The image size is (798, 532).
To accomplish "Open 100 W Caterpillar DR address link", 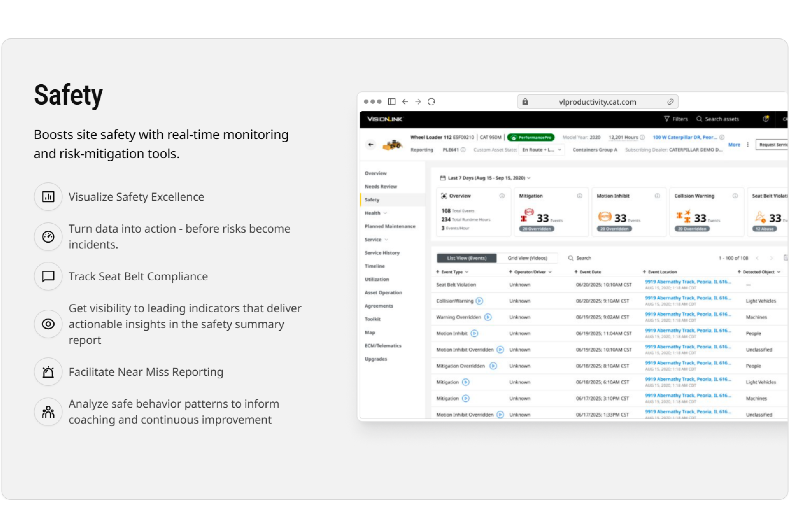I will (x=685, y=137).
